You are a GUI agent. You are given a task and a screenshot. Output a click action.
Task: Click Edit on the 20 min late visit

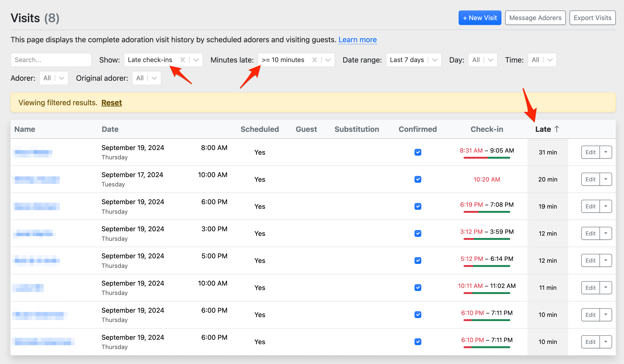point(590,179)
